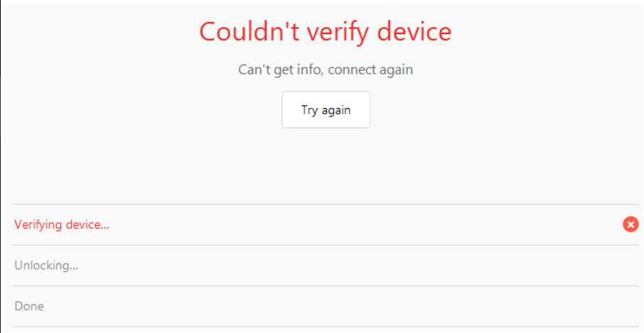Click the Unlocking... step label
This screenshot has height=333, width=644.
46,266
